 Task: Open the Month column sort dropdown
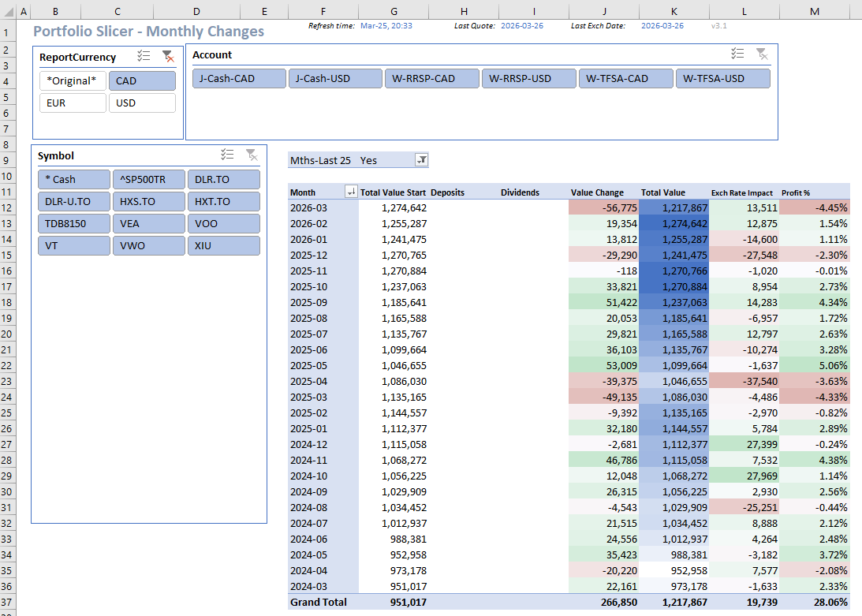350,192
